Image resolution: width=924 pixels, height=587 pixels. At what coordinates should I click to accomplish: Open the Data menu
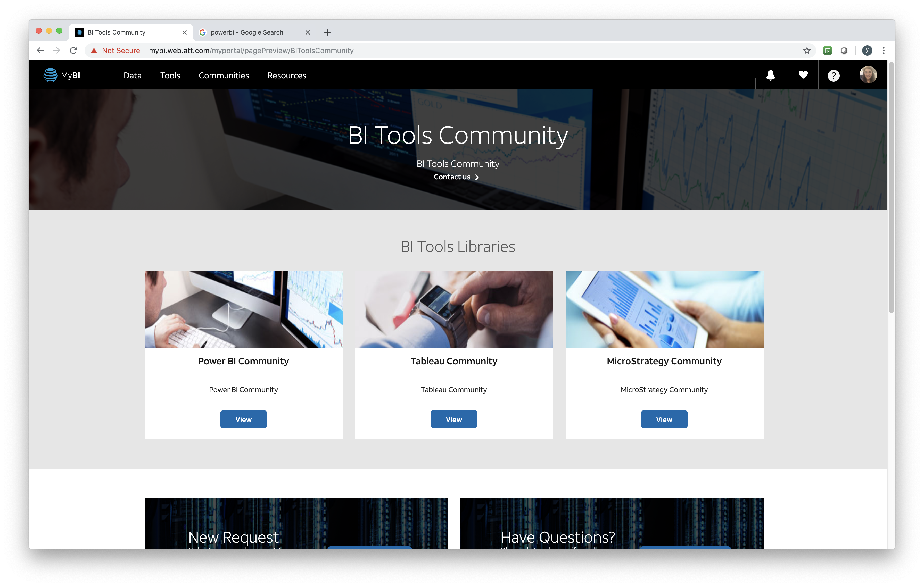point(132,76)
